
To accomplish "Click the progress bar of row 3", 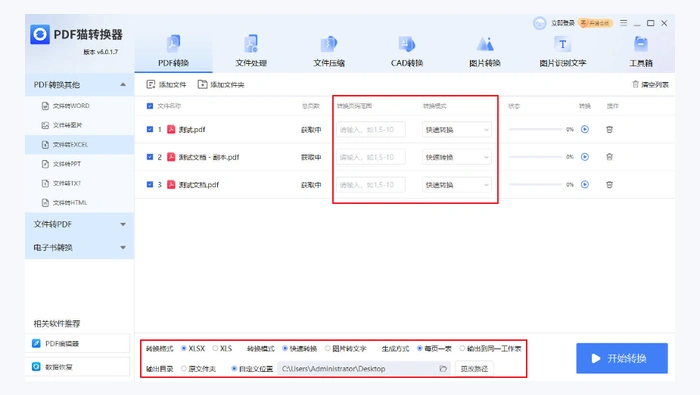I will coord(535,185).
